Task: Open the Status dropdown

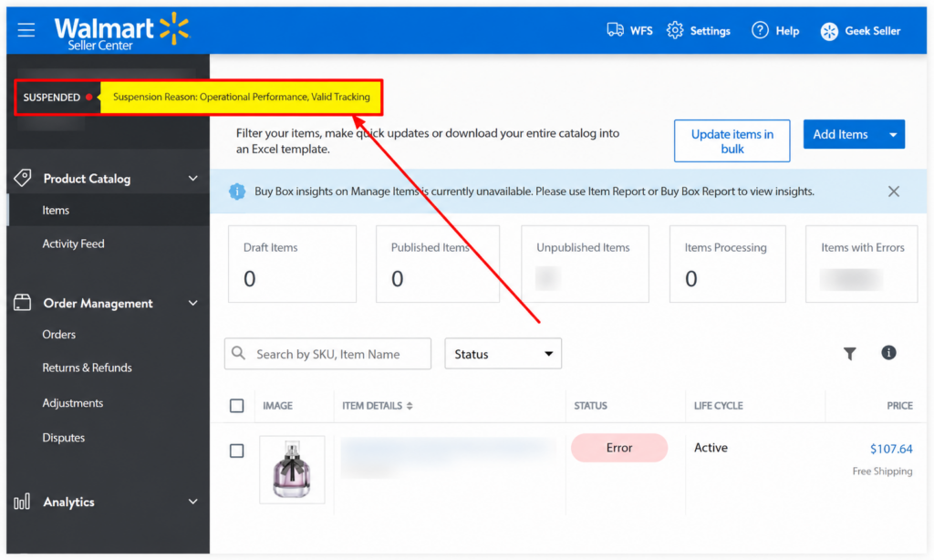Action: pyautogui.click(x=503, y=354)
